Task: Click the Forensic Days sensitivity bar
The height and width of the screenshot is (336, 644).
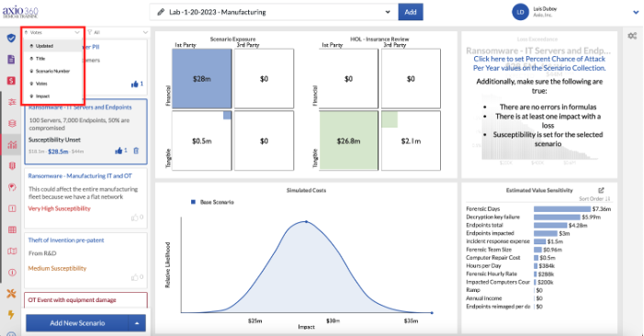Action: 562,208
